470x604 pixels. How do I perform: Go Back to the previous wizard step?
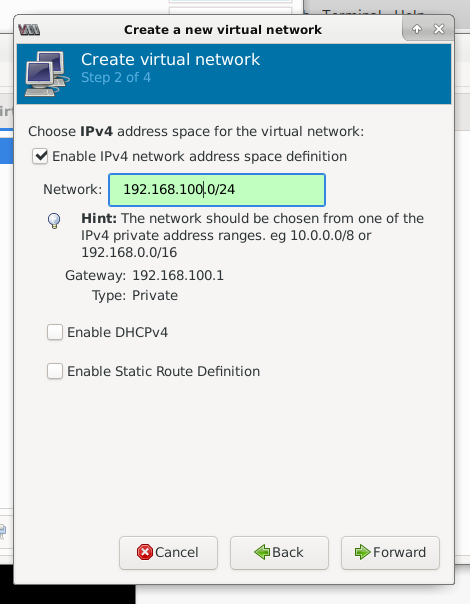tap(279, 552)
